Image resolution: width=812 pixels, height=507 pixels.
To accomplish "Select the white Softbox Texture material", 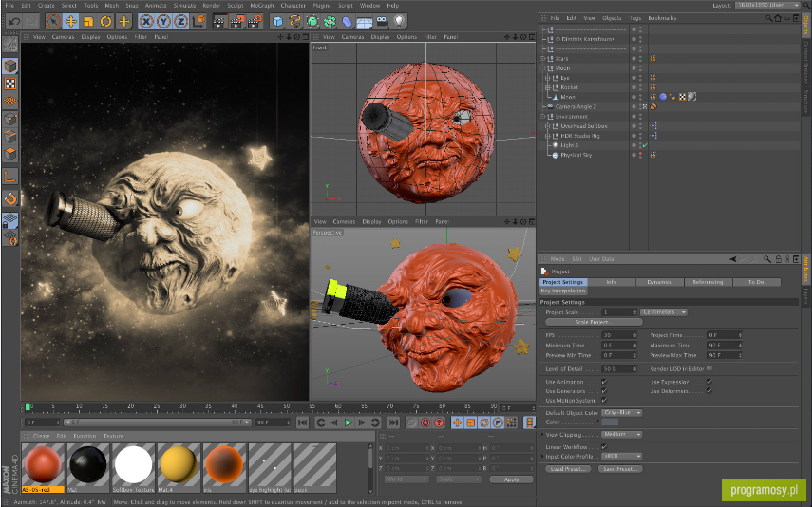I will 134,468.
